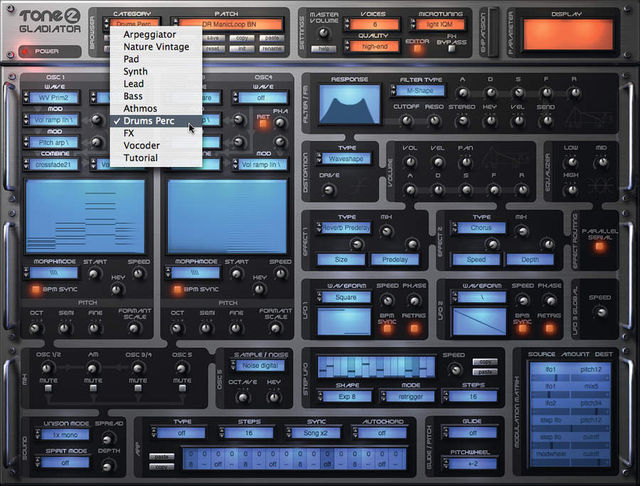This screenshot has width=640, height=486.
Task: Open the Step LFO Mode retrigger dropdown
Action: click(x=407, y=396)
